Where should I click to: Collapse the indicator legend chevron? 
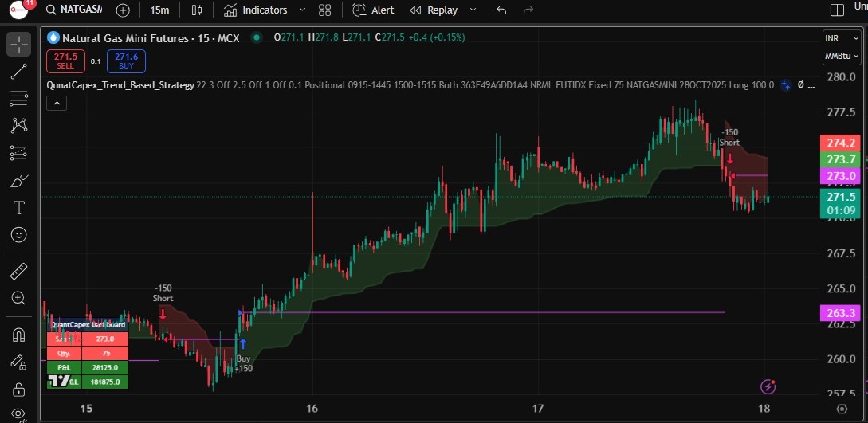(x=57, y=102)
